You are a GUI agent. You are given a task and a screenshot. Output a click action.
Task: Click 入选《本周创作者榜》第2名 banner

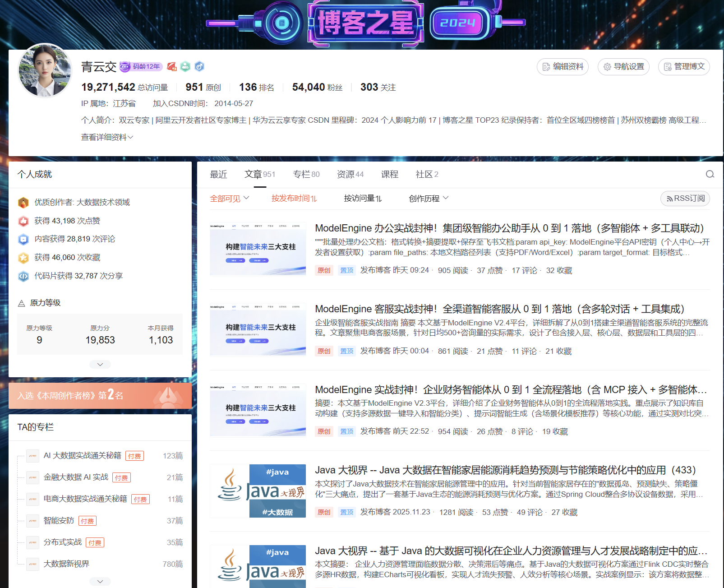click(x=100, y=396)
